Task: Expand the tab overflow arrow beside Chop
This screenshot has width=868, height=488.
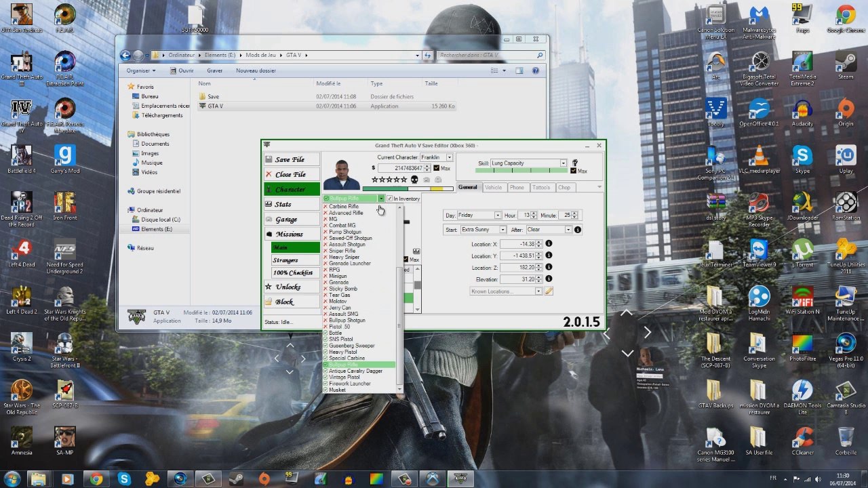Action: [599, 188]
